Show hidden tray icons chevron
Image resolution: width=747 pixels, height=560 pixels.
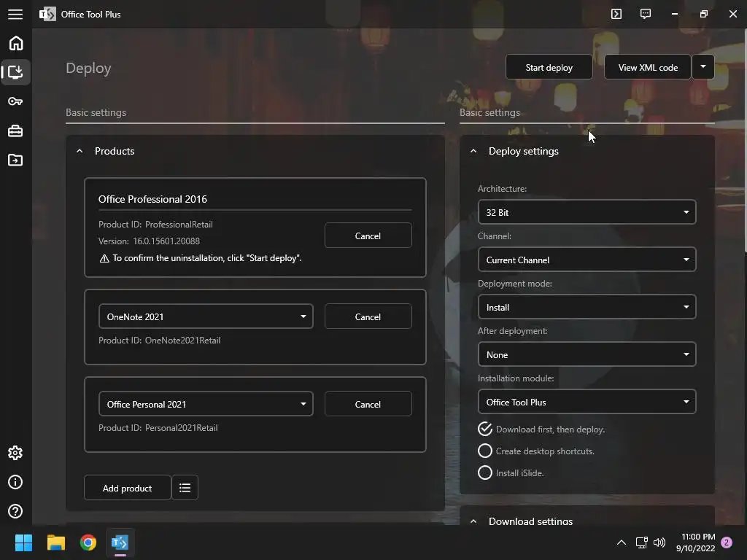(622, 542)
